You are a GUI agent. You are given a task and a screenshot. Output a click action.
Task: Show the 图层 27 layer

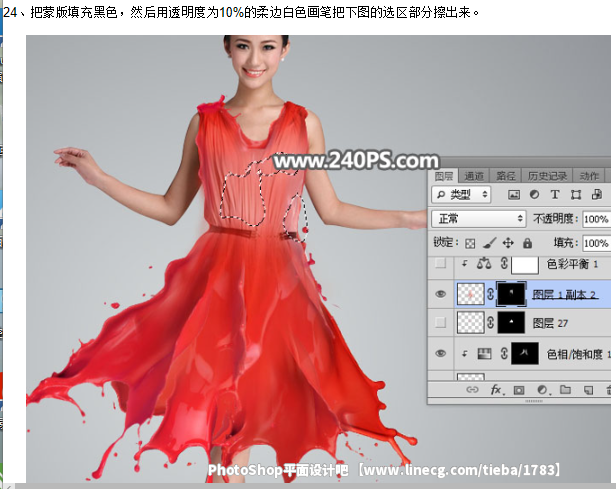coord(441,322)
